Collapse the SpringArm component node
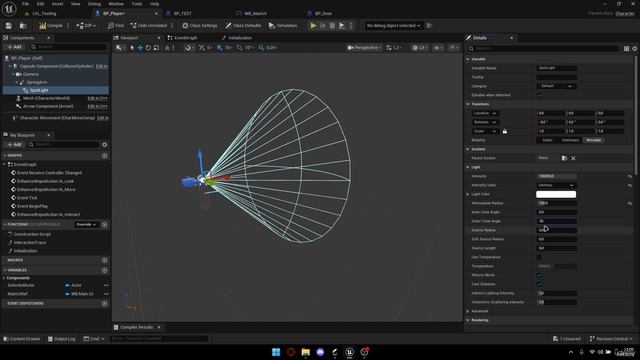 pos(17,82)
